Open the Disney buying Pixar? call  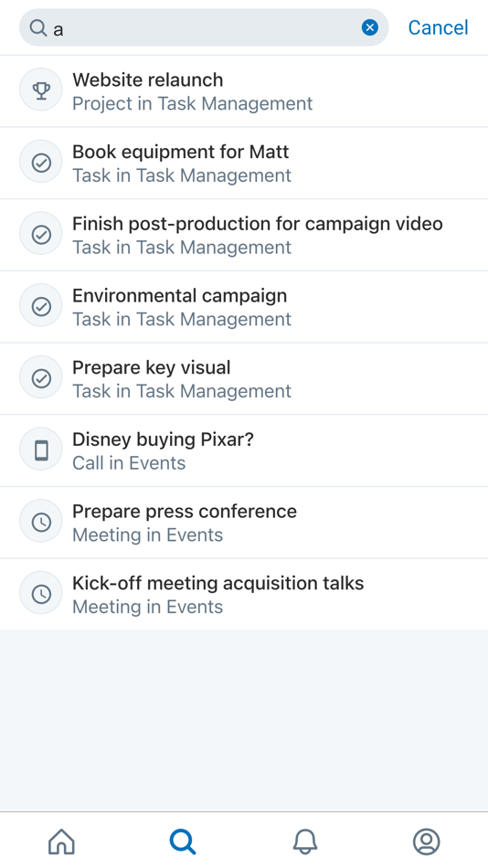(244, 451)
